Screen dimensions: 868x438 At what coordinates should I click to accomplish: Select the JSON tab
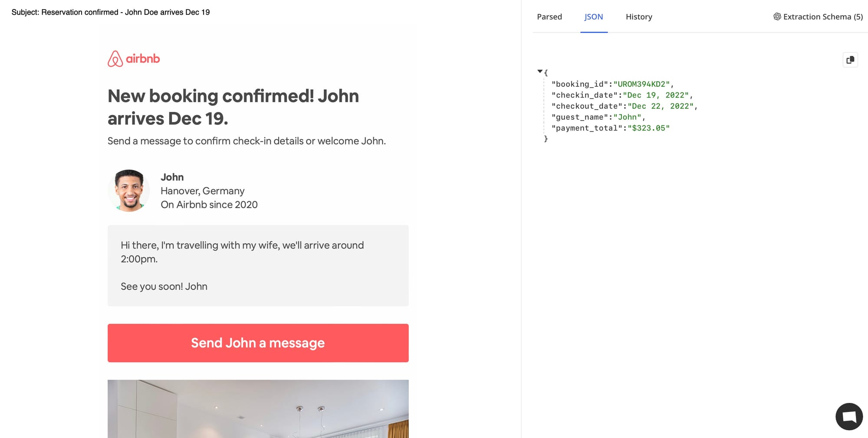pyautogui.click(x=593, y=17)
